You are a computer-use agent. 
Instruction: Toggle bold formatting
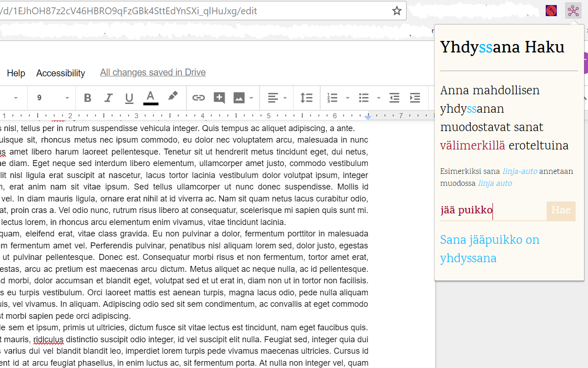[87, 98]
